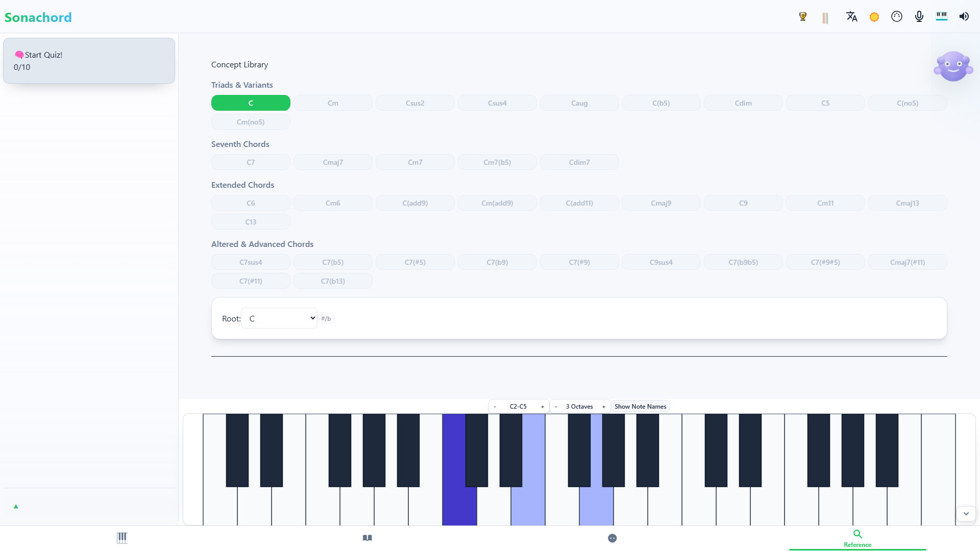
Task: Choose the Cm(add9) chord
Action: [x=497, y=203]
